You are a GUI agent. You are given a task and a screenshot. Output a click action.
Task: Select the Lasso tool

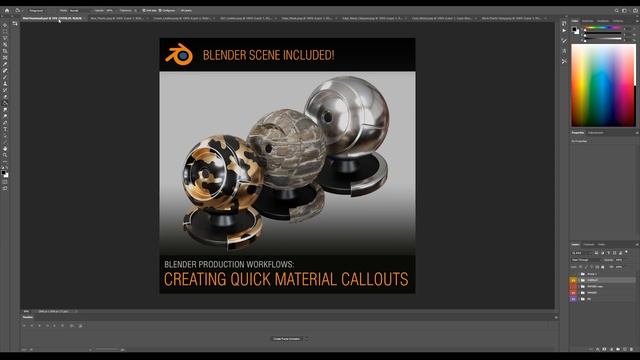pos(5,38)
